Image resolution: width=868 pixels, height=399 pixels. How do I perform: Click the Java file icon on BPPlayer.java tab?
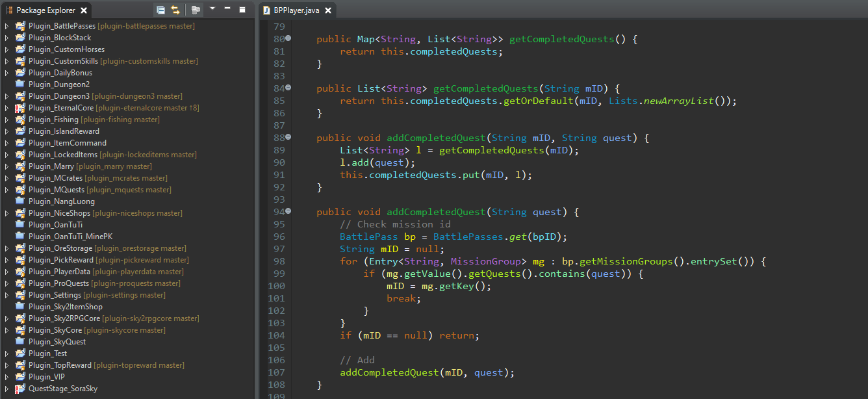266,10
